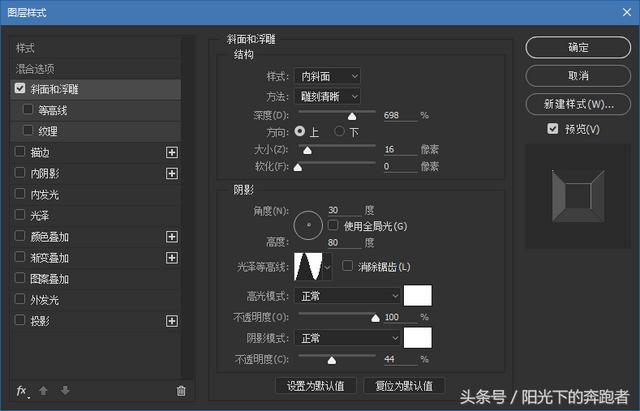
Task: Enable the 图案叠加 checkbox
Action: (20, 278)
